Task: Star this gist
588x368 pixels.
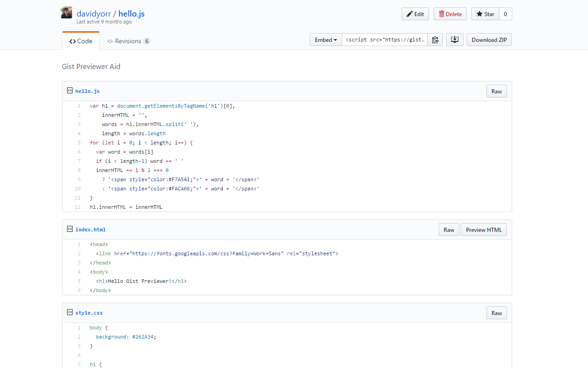Action: [x=485, y=14]
